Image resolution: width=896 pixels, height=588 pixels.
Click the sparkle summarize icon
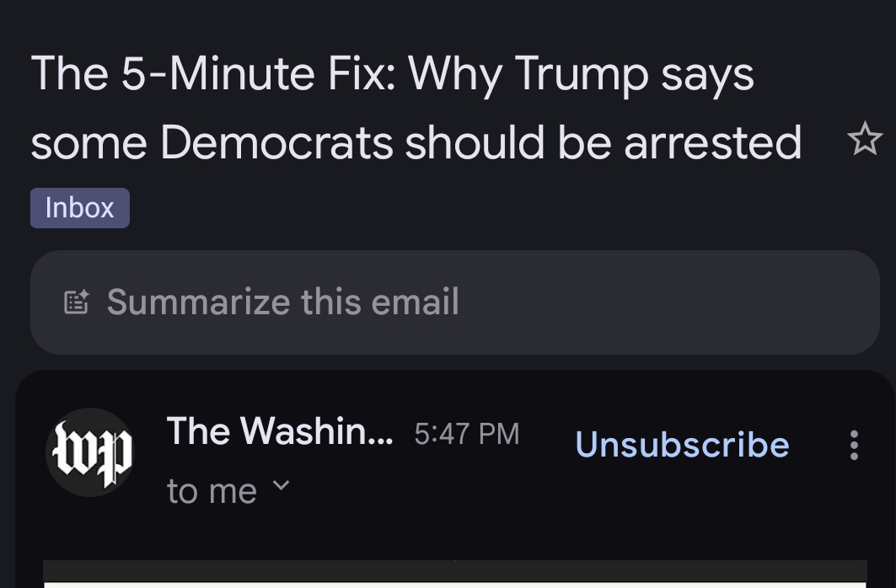(77, 302)
